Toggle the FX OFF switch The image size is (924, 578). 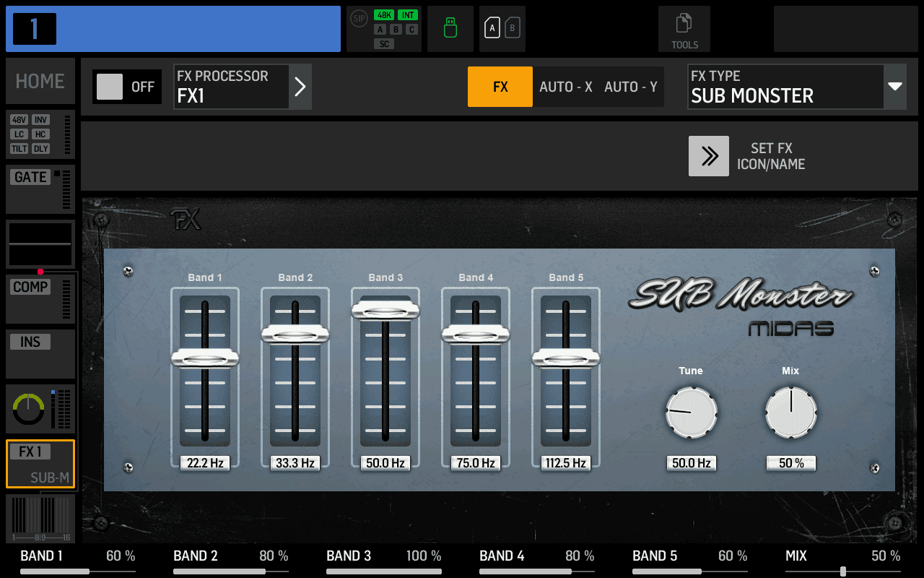pos(127,87)
